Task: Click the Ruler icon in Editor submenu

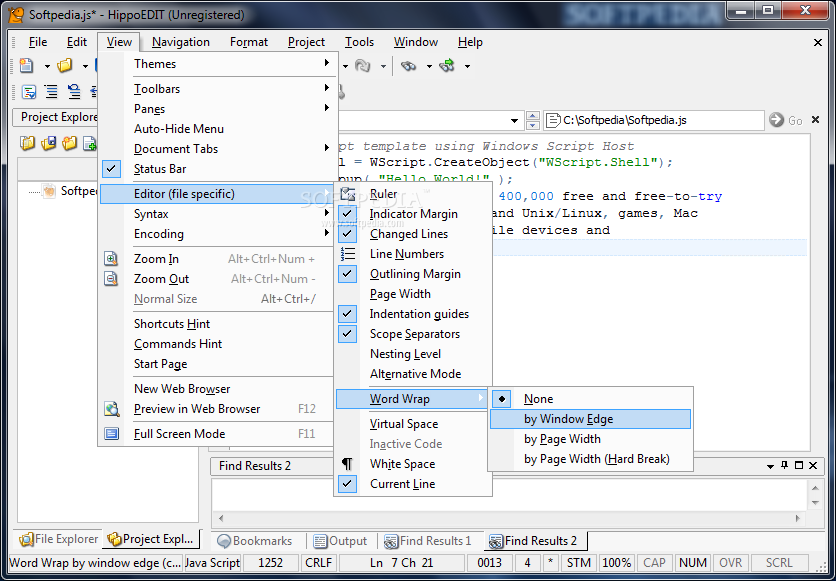Action: pyautogui.click(x=348, y=194)
